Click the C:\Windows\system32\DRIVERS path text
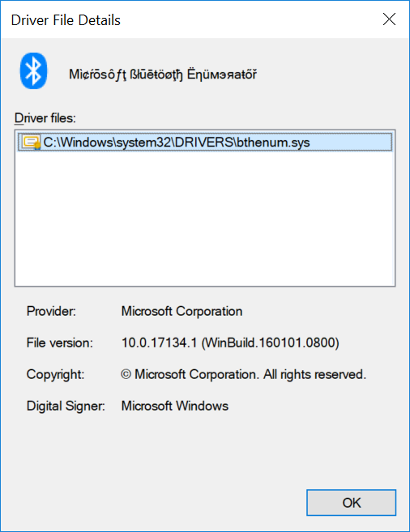Screen dimensions: 410x532 tap(139, 143)
